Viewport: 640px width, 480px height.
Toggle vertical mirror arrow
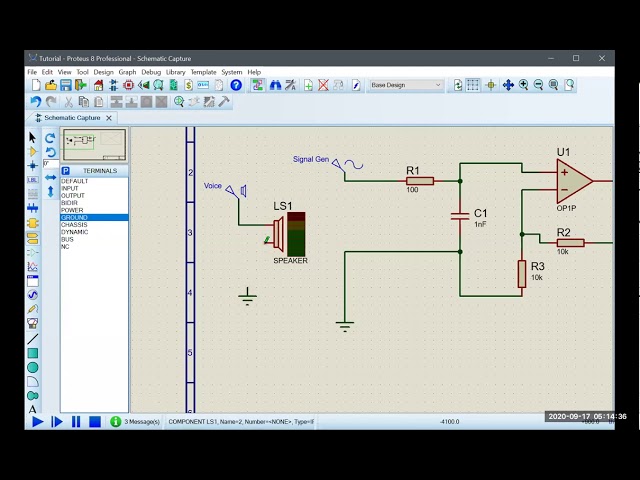point(51,191)
